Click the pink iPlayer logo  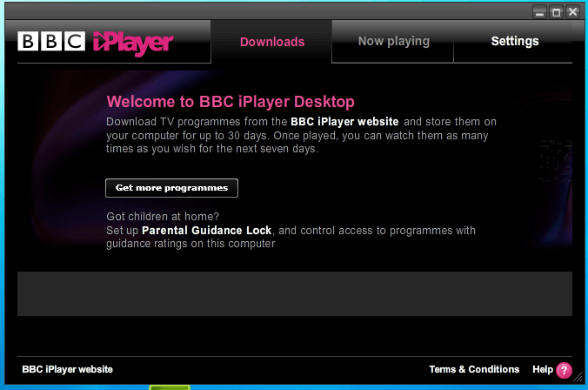click(133, 42)
